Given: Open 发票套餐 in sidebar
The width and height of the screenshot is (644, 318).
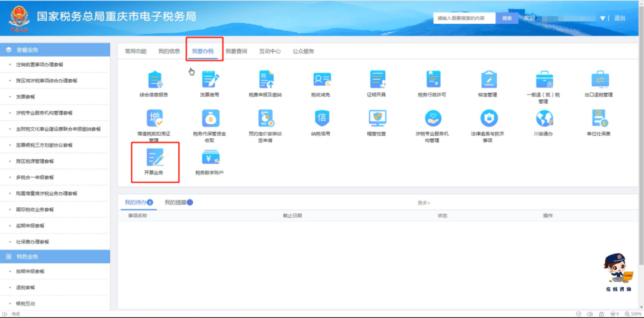Looking at the screenshot, I should (x=26, y=96).
